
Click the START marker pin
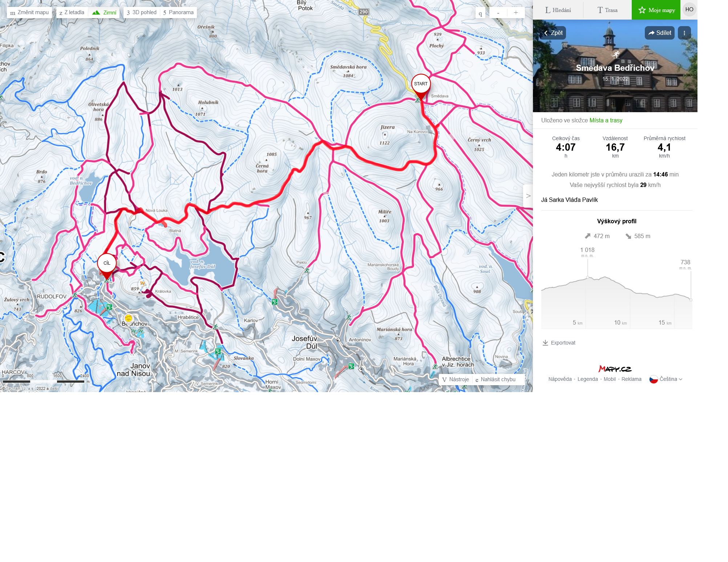tap(421, 84)
